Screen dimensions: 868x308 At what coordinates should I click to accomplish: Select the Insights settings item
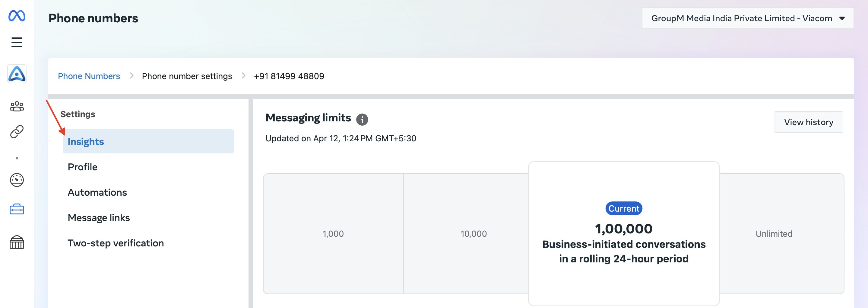click(148, 141)
